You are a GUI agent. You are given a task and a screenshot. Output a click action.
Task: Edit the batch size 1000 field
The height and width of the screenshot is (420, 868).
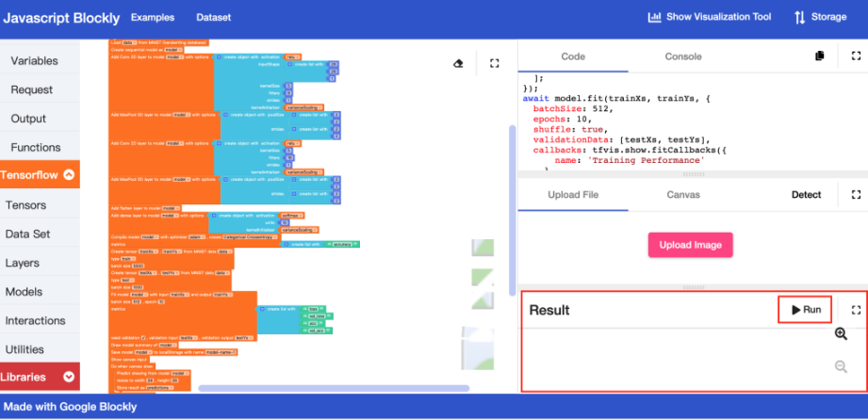click(x=138, y=287)
